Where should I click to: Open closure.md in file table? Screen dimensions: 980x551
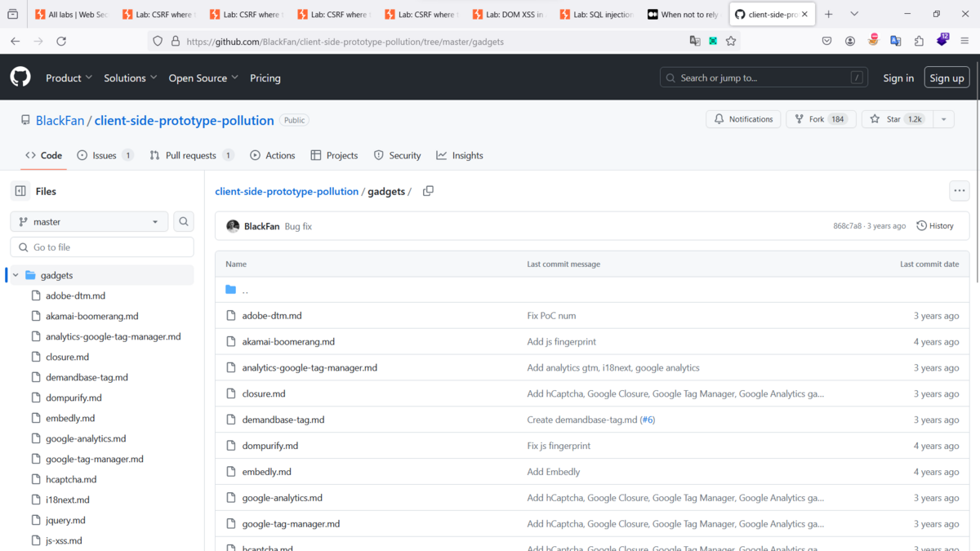(264, 393)
